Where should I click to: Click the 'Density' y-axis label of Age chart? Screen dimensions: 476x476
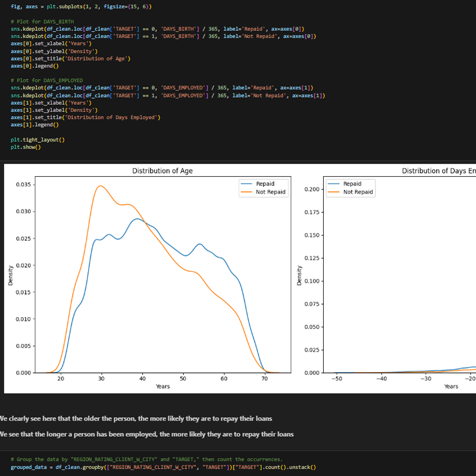click(11, 275)
